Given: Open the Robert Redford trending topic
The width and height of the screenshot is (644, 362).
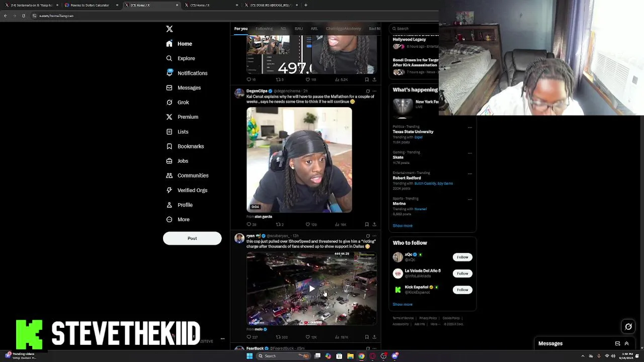Looking at the screenshot, I should (x=407, y=178).
